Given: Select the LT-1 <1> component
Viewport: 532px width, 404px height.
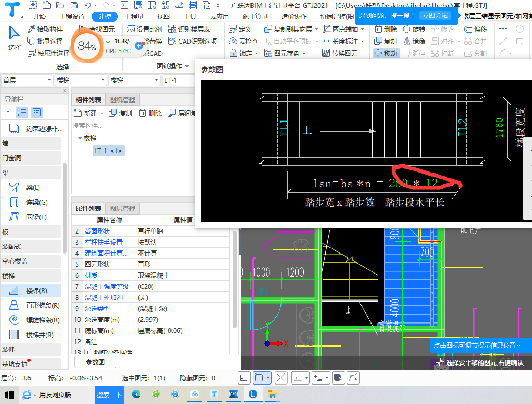Looking at the screenshot, I should click(108, 150).
